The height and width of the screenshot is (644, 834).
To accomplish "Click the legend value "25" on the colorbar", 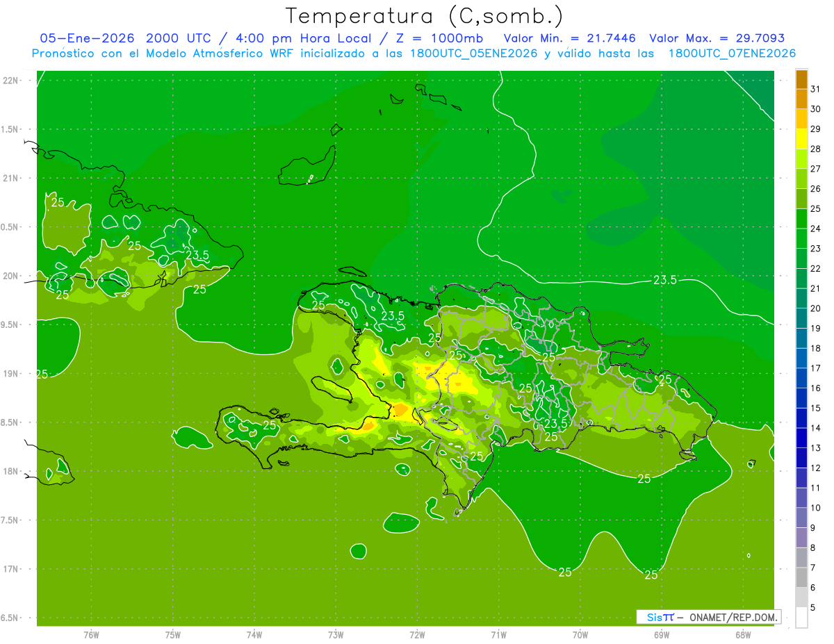I will [x=815, y=209].
